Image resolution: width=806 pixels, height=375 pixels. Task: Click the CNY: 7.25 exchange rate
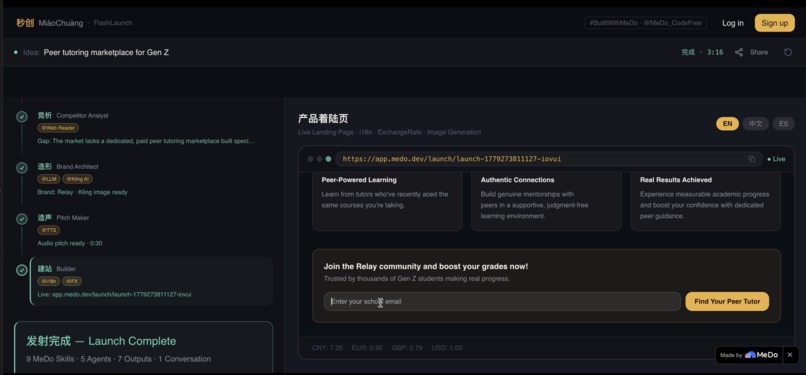click(327, 348)
